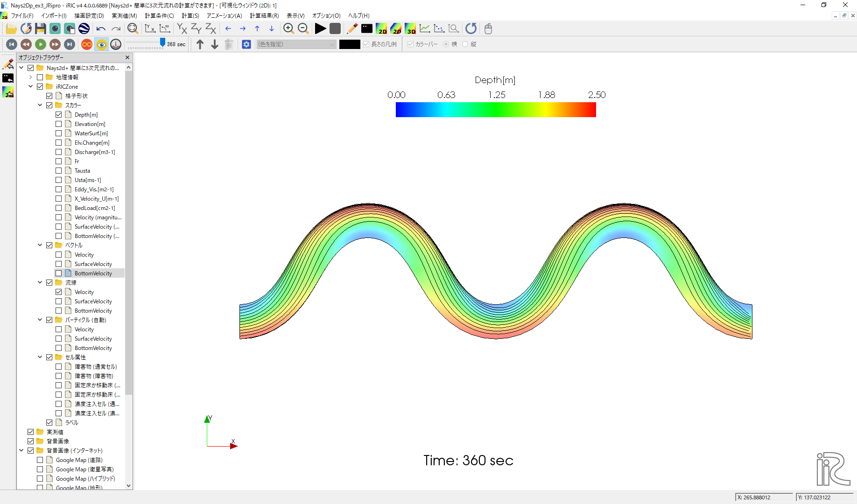Image resolution: width=857 pixels, height=504 pixels.
Task: Pan view up with blue arrow
Action: [257, 29]
